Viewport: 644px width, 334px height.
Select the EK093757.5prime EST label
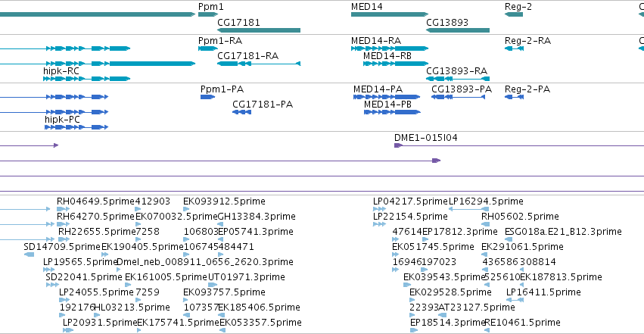[224, 292]
